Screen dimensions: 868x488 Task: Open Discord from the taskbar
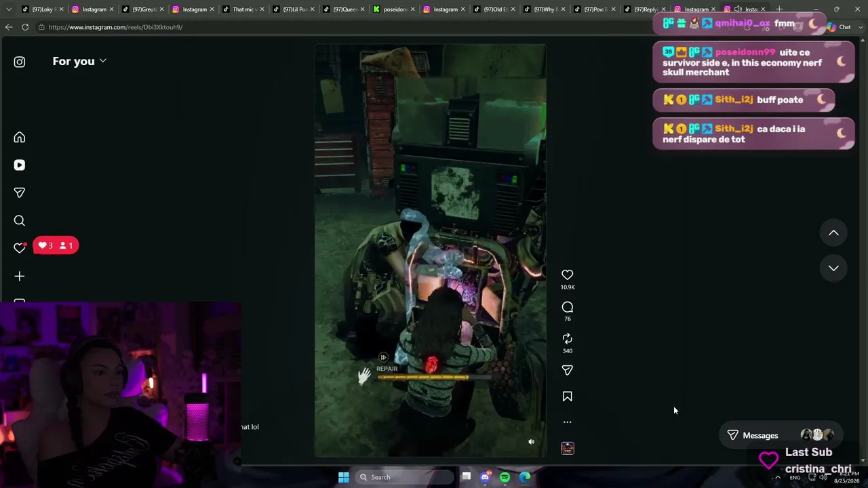coord(486,477)
